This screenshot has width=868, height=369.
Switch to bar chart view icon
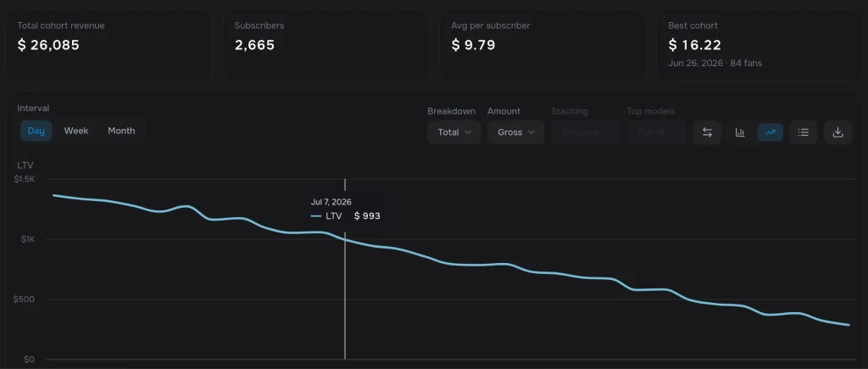tap(739, 132)
